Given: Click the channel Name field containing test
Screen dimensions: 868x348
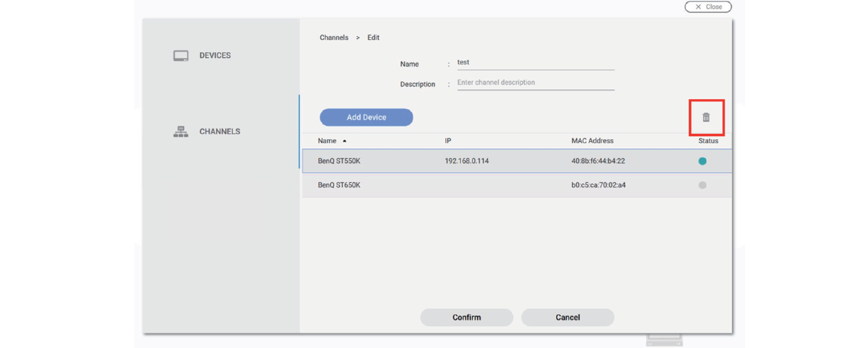Looking at the screenshot, I should (535, 63).
